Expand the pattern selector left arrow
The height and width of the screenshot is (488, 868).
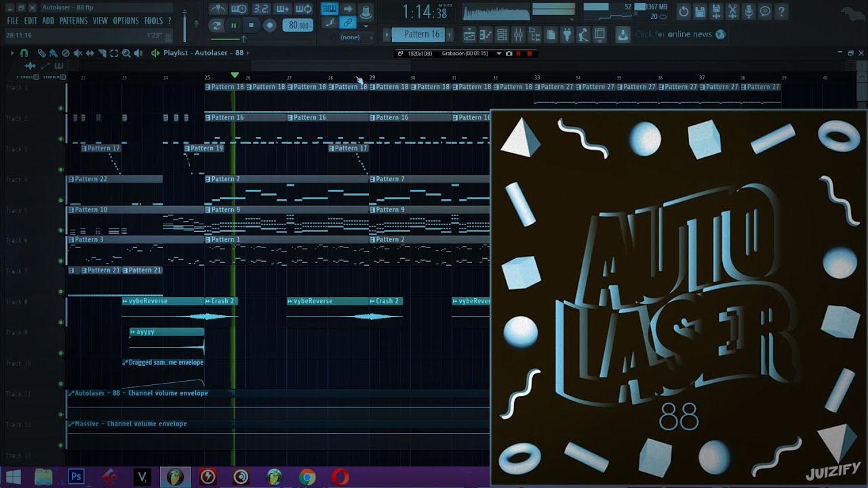[387, 34]
